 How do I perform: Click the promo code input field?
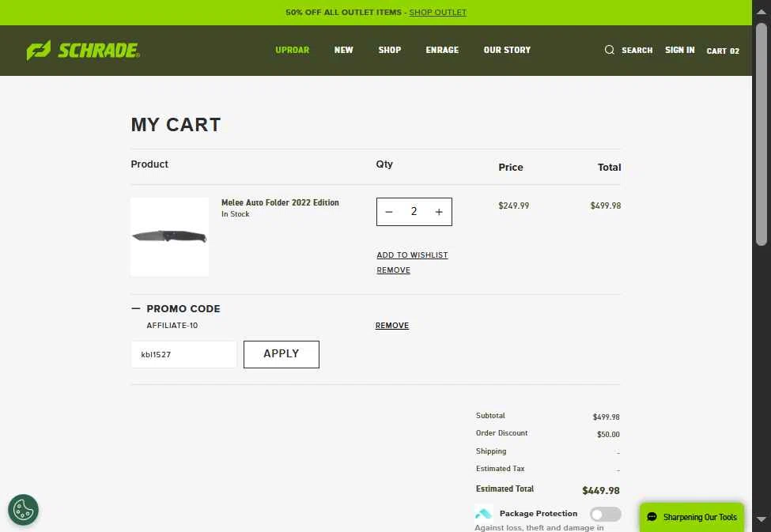pyautogui.click(x=184, y=354)
